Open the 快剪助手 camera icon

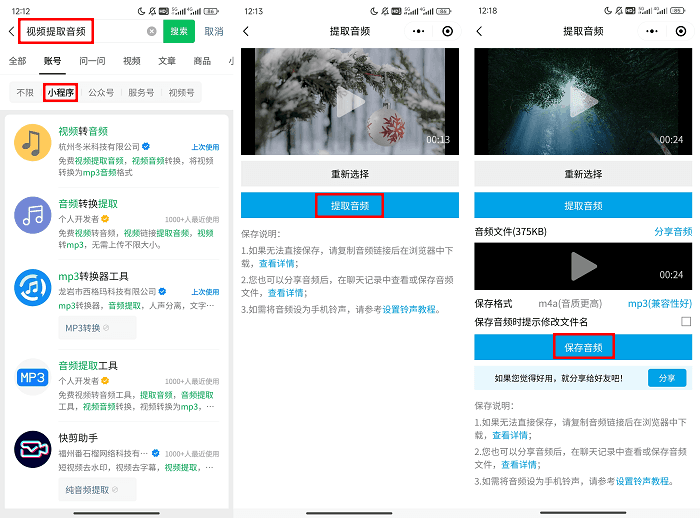33,449
